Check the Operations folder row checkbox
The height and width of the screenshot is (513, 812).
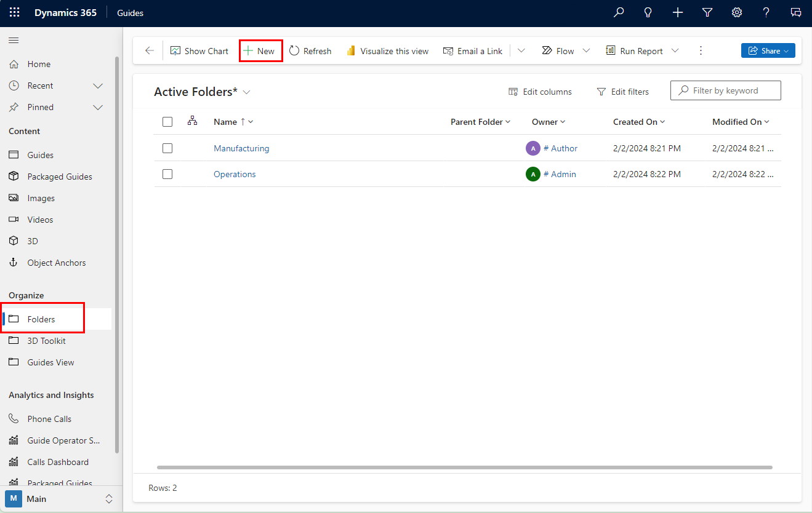(167, 173)
